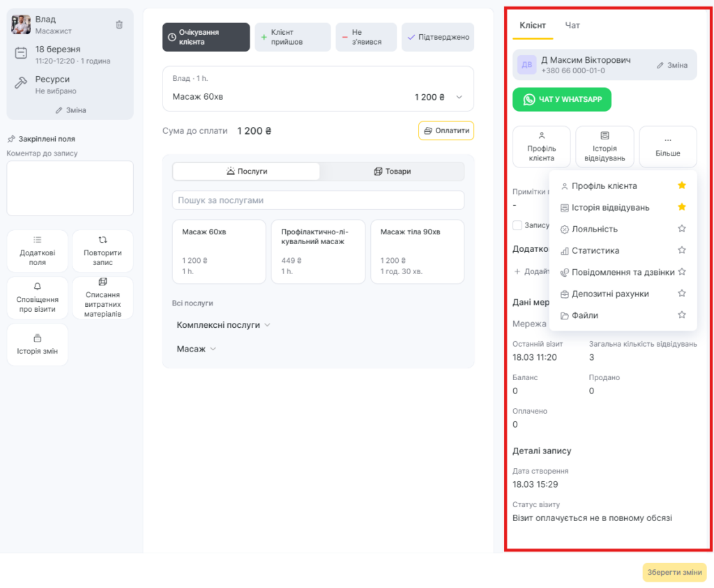Screen dimensions: 714x588
Task: Click the trash icon to delete the appointment
Action: pyautogui.click(x=119, y=24)
